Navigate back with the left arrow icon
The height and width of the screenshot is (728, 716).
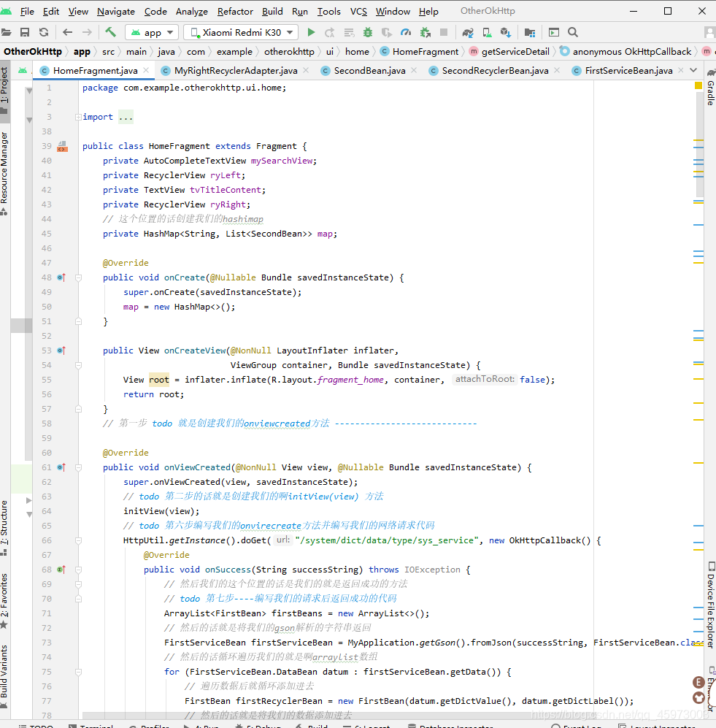pyautogui.click(x=68, y=33)
